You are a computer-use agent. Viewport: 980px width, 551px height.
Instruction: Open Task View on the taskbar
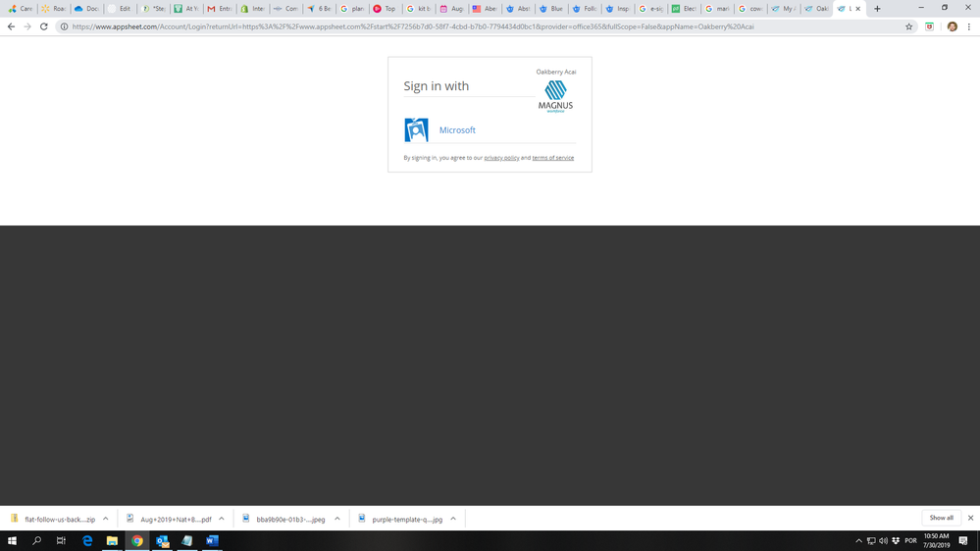click(61, 541)
